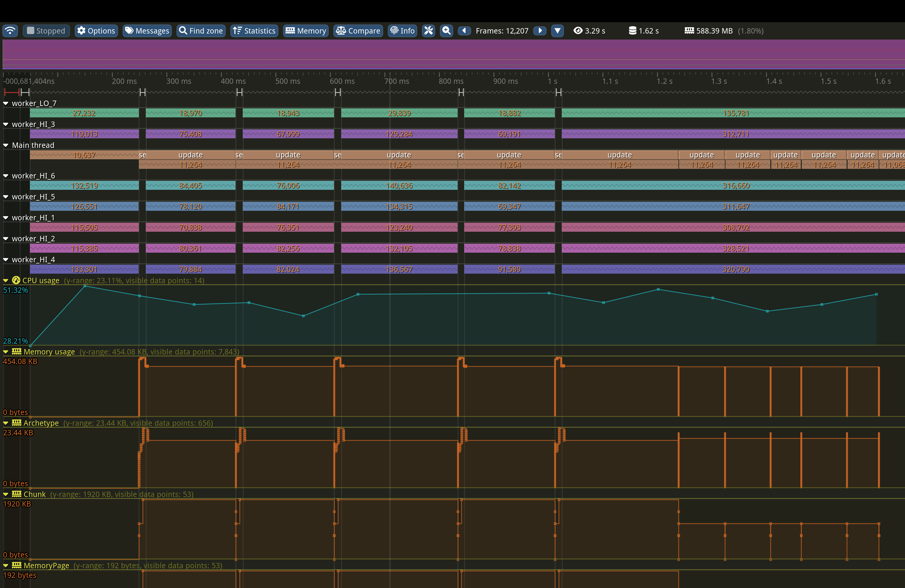905x588 pixels.
Task: Open Statistics window
Action: click(x=254, y=31)
